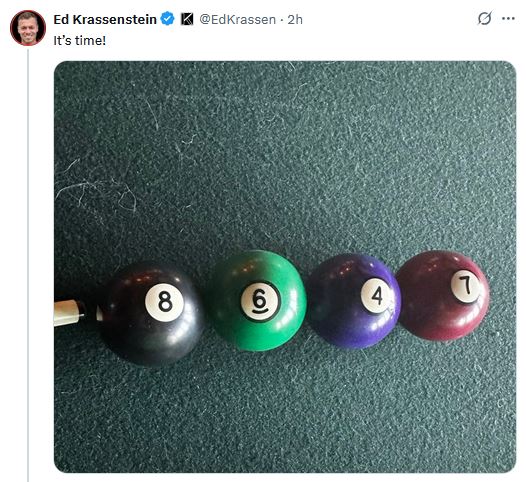Click the 2h timestamp
Image resolution: width=526 pixels, height=482 pixels.
295,19
